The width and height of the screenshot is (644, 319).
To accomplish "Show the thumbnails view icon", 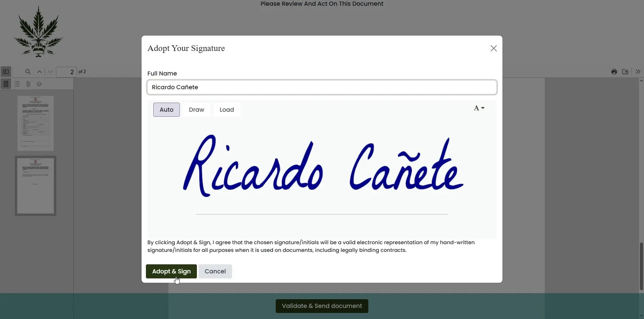I will (6, 84).
